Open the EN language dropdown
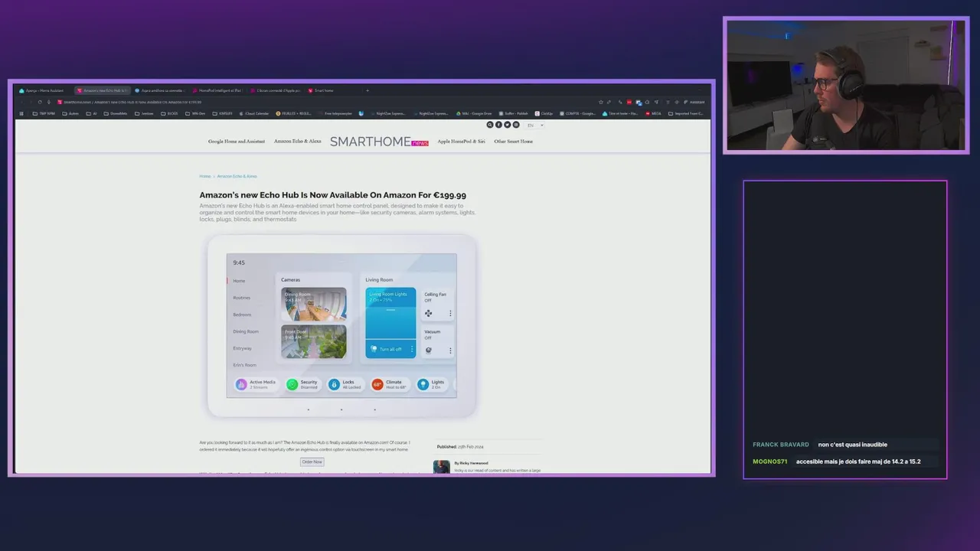 point(534,125)
